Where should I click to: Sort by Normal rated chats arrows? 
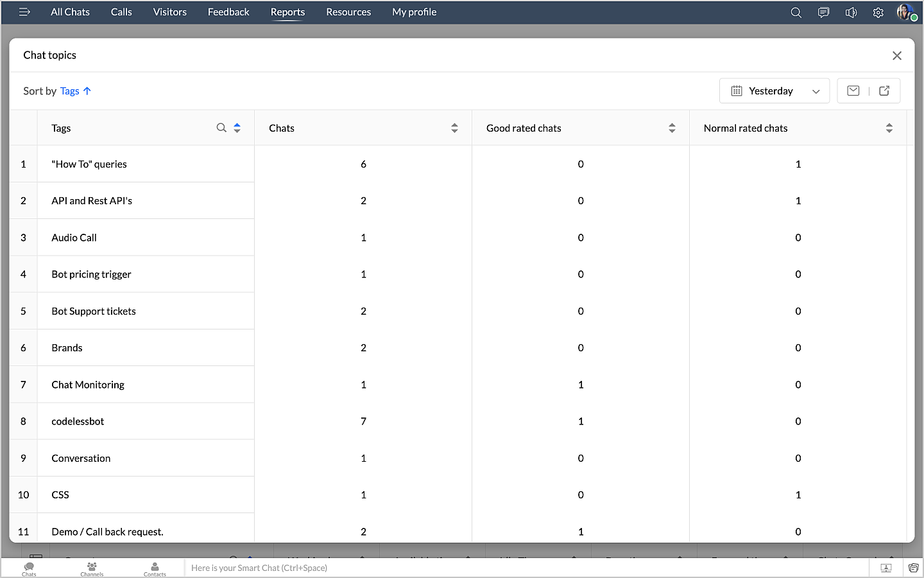[889, 128]
